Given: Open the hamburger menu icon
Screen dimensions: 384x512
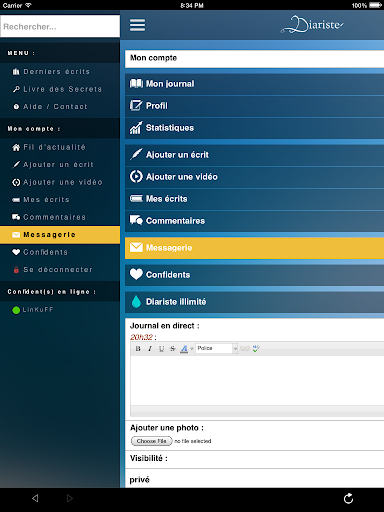Looking at the screenshot, I should coord(137,25).
